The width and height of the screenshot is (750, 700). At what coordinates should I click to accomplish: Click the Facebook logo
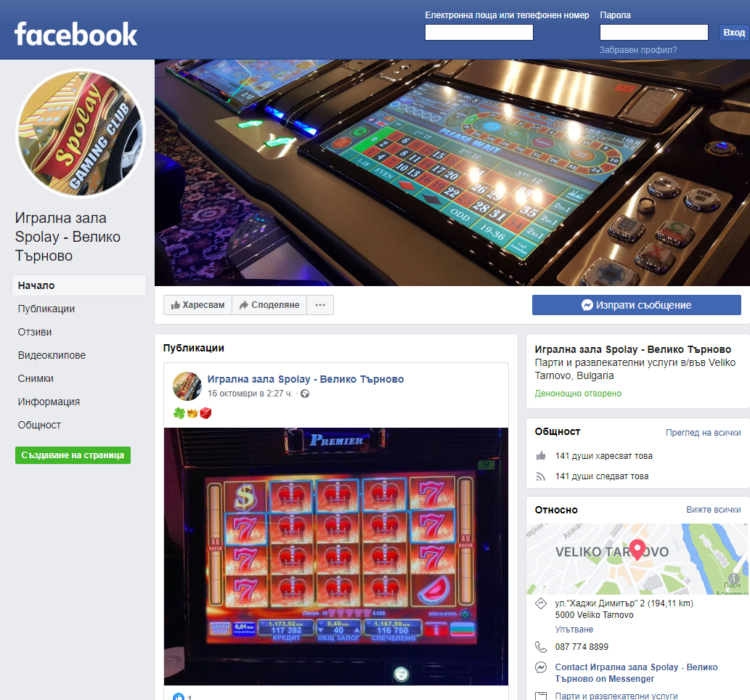pos(76,34)
